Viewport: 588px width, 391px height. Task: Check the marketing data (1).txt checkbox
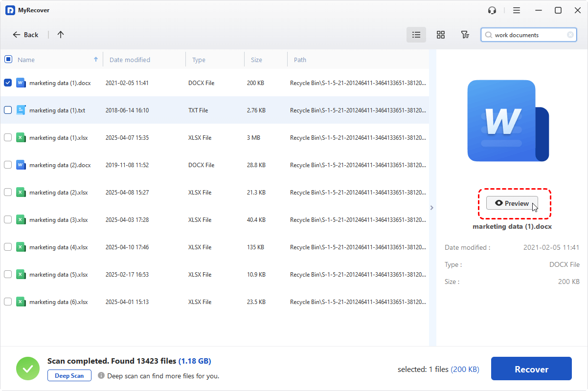pos(8,110)
